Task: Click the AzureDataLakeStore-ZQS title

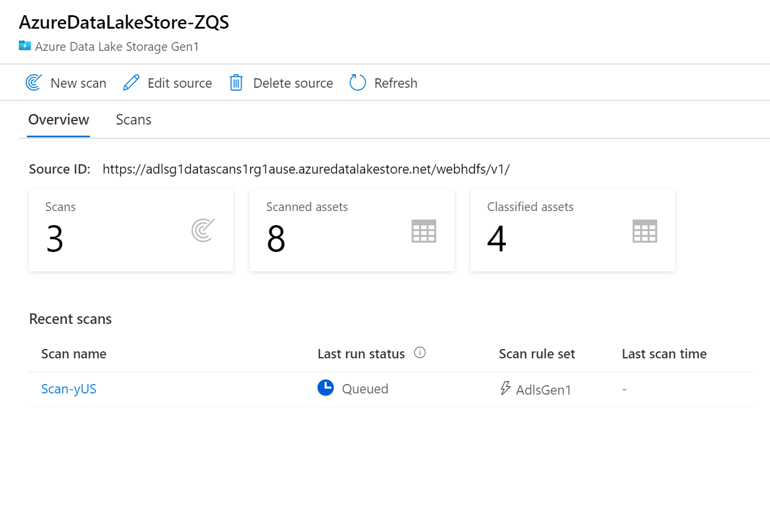Action: [124, 22]
